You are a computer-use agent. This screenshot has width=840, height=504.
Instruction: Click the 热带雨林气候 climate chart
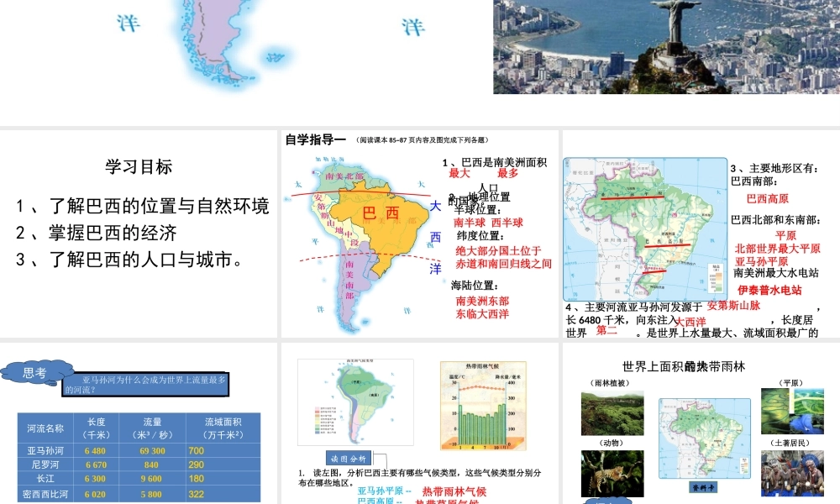point(483,406)
